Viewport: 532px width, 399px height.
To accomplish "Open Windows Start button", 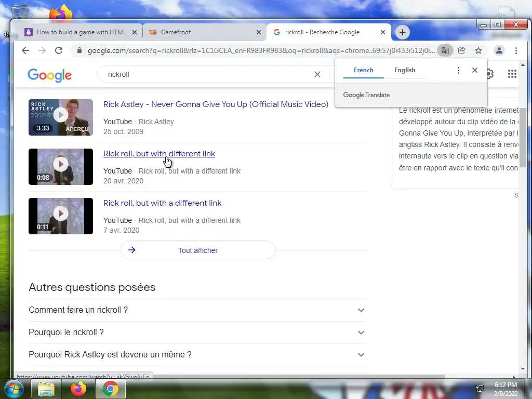I will point(13,389).
